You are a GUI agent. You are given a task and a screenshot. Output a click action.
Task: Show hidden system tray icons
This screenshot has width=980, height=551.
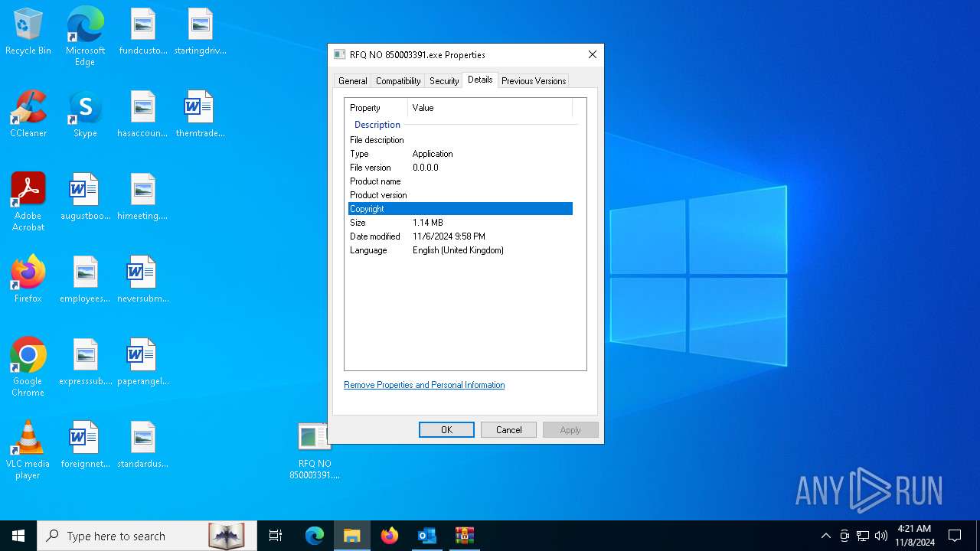[x=825, y=536]
